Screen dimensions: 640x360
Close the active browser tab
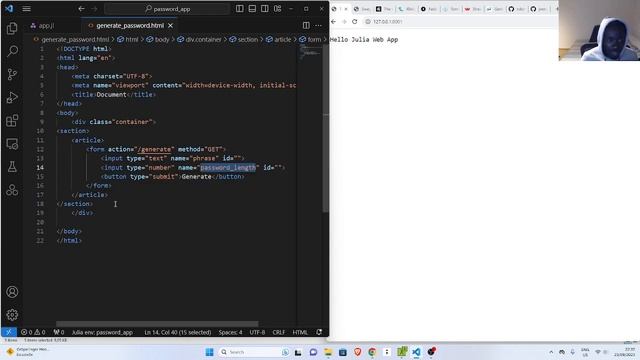[x=346, y=9]
